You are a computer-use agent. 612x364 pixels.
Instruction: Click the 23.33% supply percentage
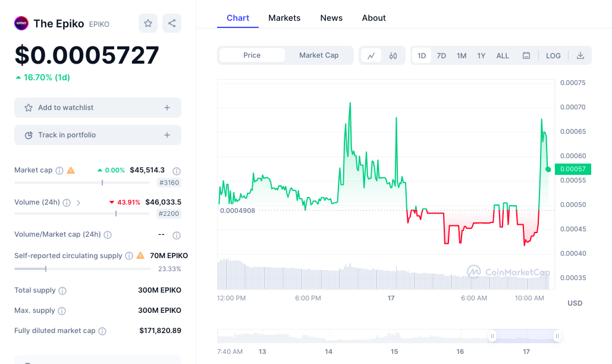170,269
